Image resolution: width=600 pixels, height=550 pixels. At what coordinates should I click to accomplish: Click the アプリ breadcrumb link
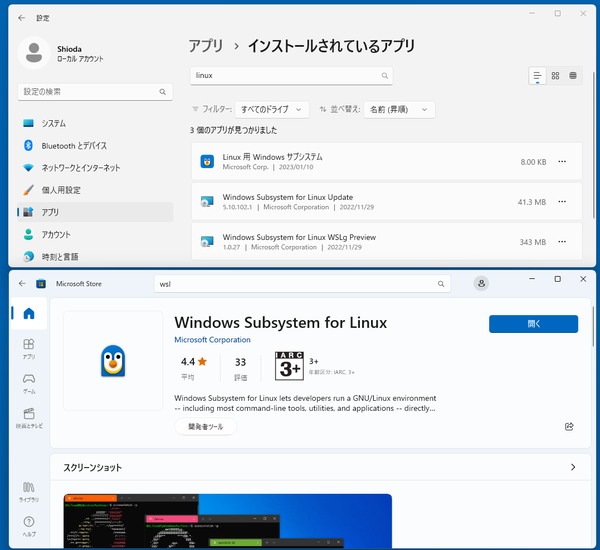[206, 46]
